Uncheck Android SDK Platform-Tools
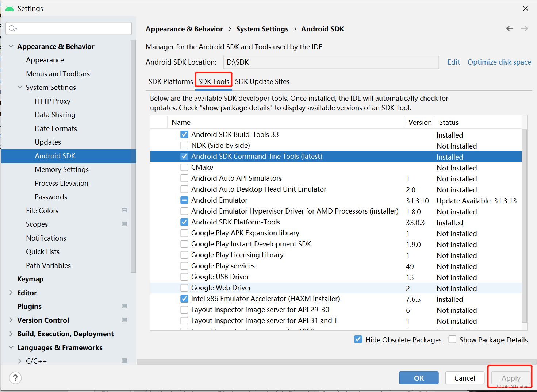537x392 pixels. click(x=184, y=222)
